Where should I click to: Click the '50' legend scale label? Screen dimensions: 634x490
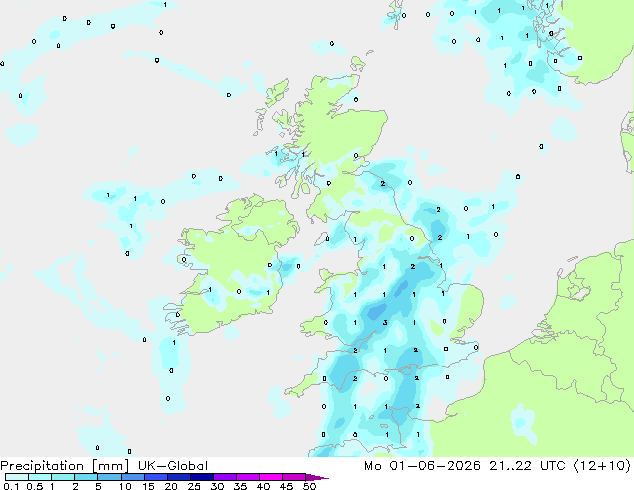309,486
